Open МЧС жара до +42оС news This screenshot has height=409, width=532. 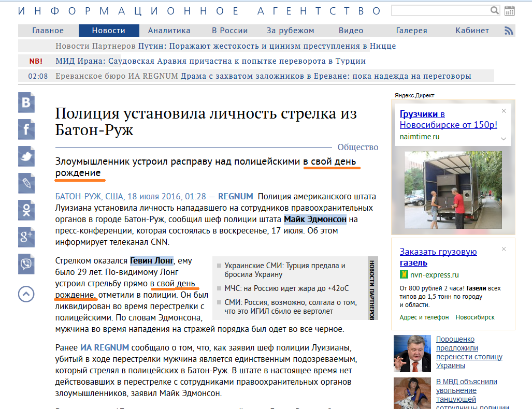click(286, 288)
